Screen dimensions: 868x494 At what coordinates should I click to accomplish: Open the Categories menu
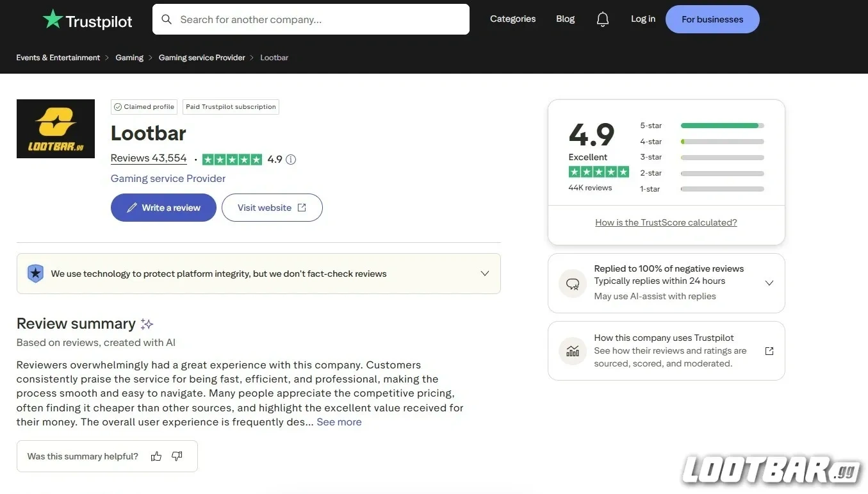tap(512, 19)
